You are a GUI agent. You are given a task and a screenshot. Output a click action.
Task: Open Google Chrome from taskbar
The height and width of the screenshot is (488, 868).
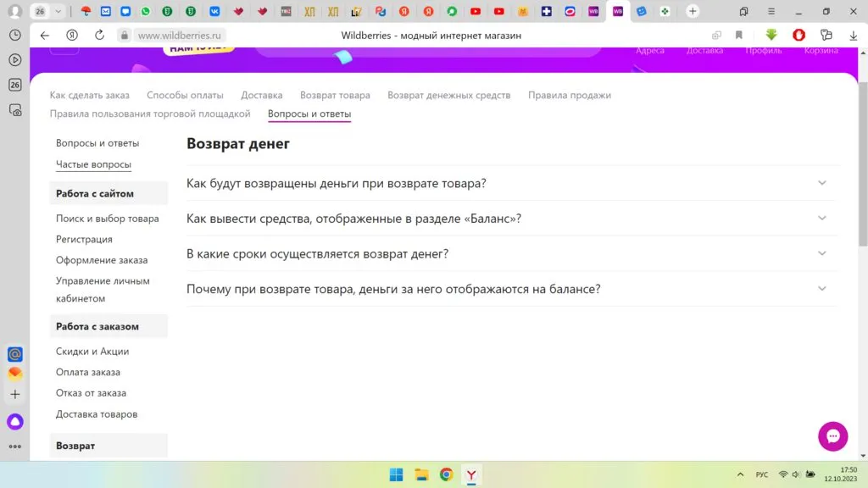click(446, 474)
